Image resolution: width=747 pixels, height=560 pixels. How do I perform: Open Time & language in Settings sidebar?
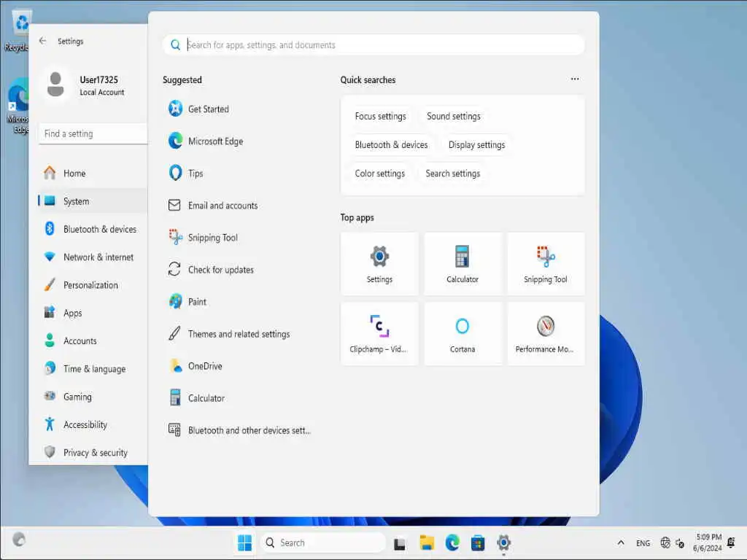coord(92,369)
